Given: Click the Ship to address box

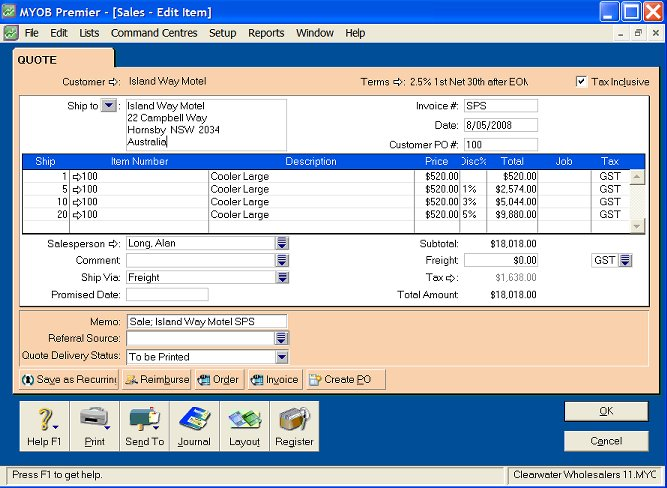Looking at the screenshot, I should click(x=206, y=125).
